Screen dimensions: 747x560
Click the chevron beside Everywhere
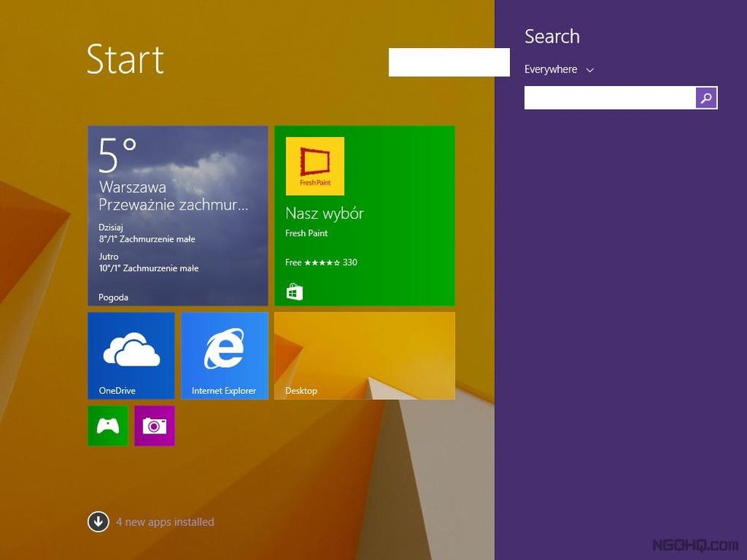(x=590, y=70)
